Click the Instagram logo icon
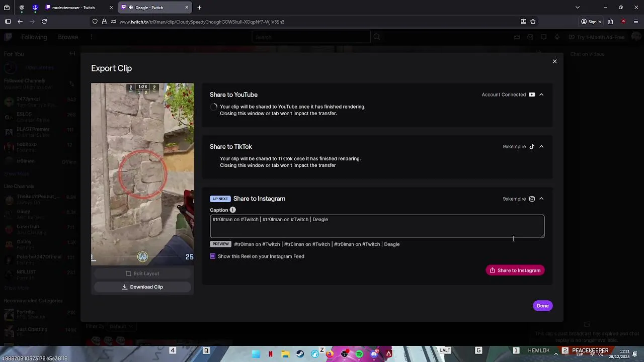Viewport: 644px width, 362px height. coord(532,199)
